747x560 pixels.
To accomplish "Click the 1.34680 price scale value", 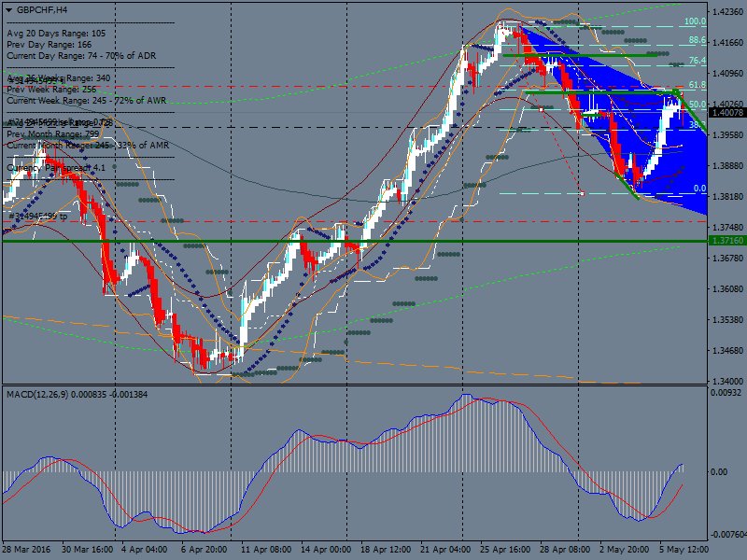I will pyautogui.click(x=727, y=351).
